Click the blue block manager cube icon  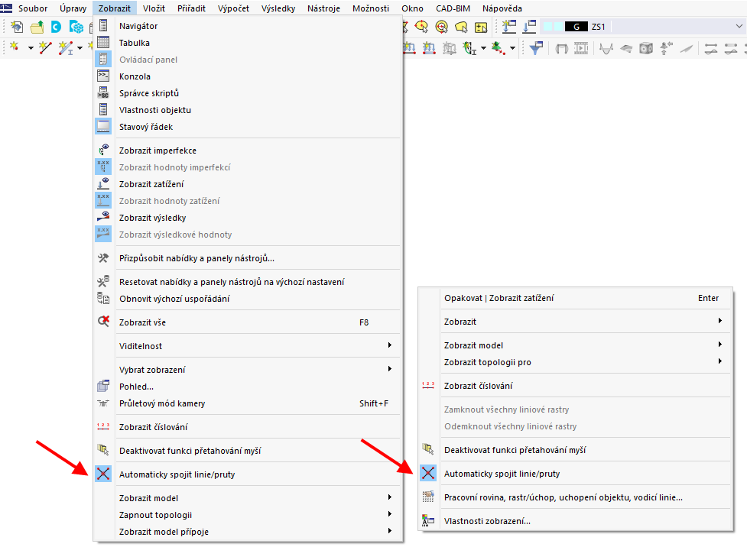[x=76, y=28]
